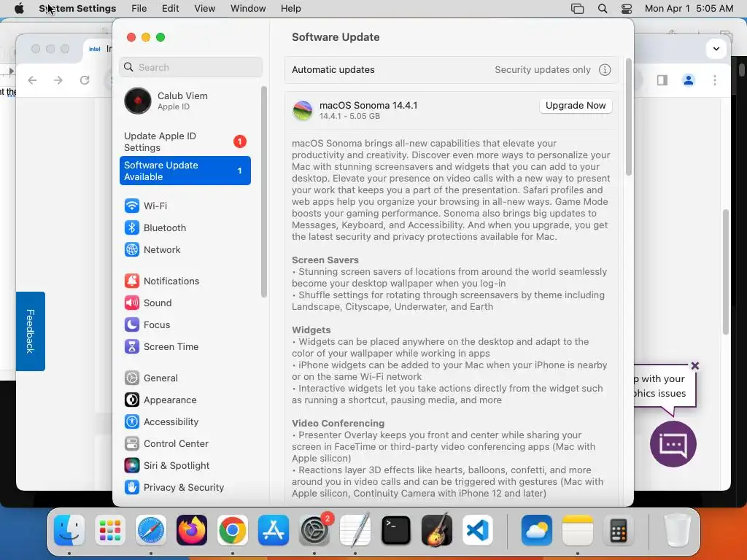Open the Help menu
Viewport: 747px width, 560px height.
point(290,9)
